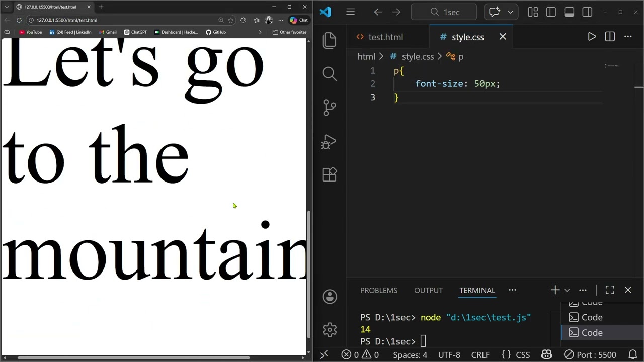Select the last Code terminal entry

tap(602, 333)
